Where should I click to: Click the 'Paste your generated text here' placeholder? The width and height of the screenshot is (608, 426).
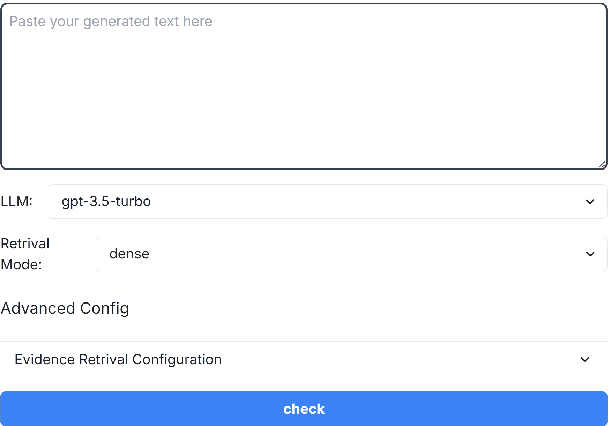[111, 21]
